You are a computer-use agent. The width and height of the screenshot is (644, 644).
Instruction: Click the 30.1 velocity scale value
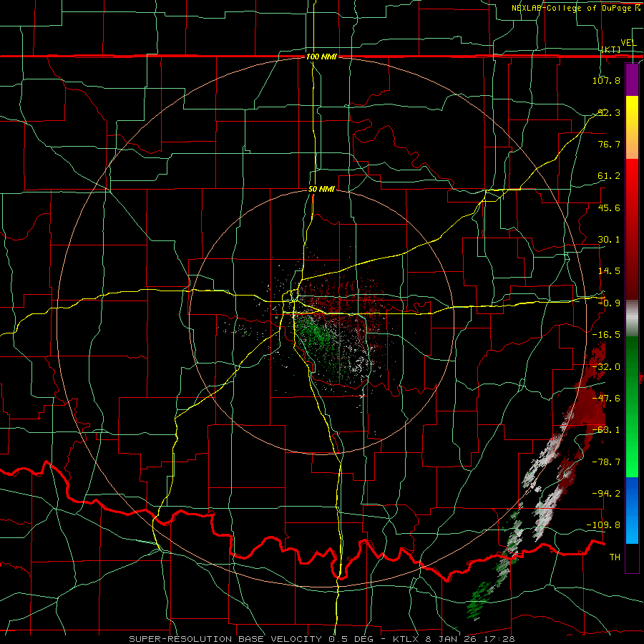point(608,240)
